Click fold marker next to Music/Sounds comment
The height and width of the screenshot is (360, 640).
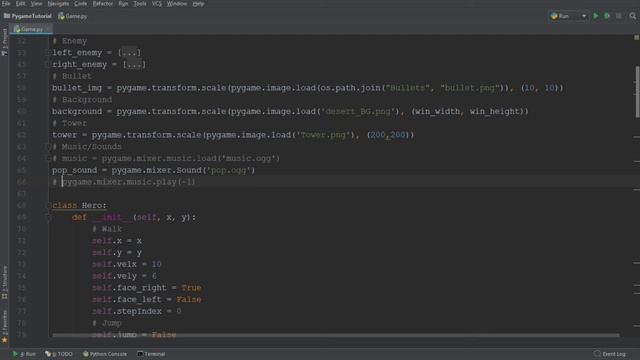[x=48, y=147]
